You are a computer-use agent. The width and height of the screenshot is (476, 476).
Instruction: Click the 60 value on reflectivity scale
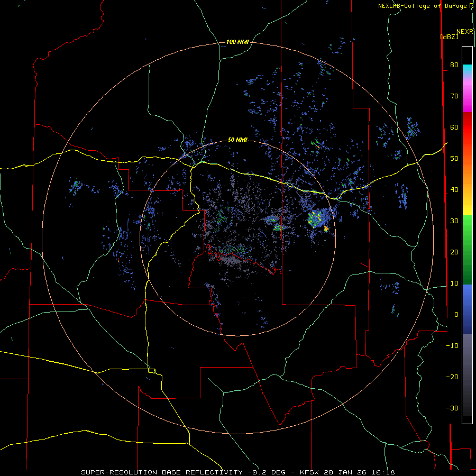pos(454,127)
